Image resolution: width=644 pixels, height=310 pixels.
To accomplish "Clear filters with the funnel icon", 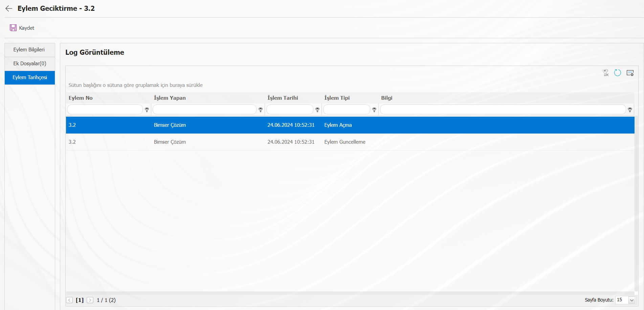I will (605, 73).
